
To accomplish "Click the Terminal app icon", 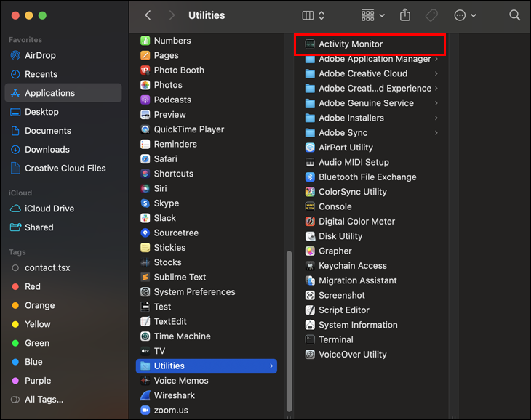I will coord(310,339).
